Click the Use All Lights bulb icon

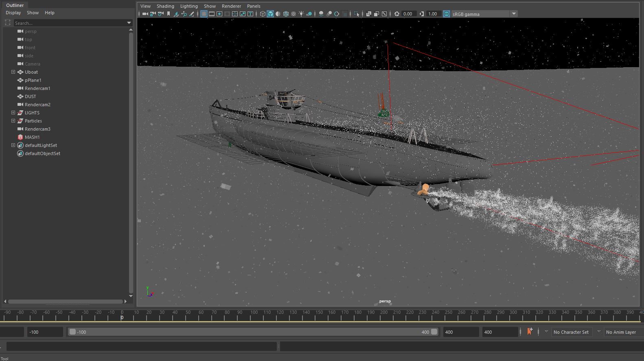tap(301, 14)
